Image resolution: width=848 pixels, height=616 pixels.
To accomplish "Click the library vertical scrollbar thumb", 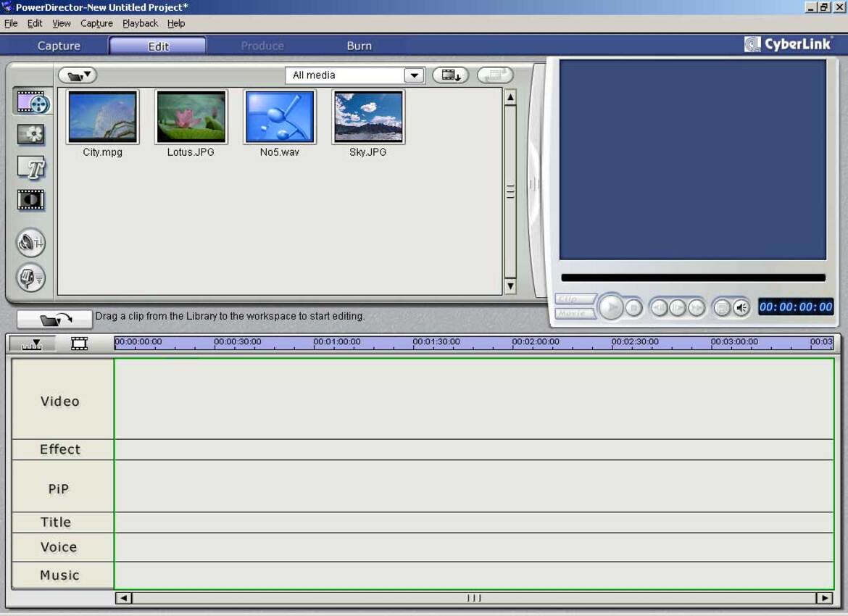I will click(510, 191).
